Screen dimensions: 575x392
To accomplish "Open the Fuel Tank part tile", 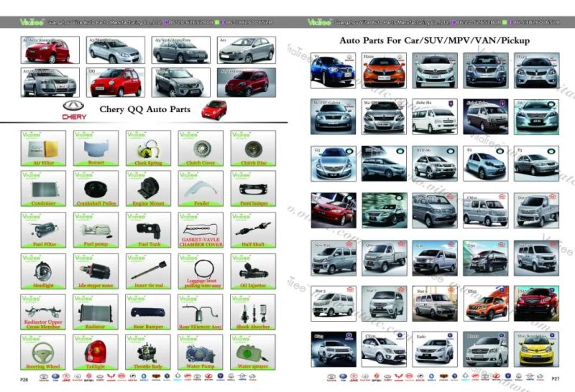I will coord(148,230).
